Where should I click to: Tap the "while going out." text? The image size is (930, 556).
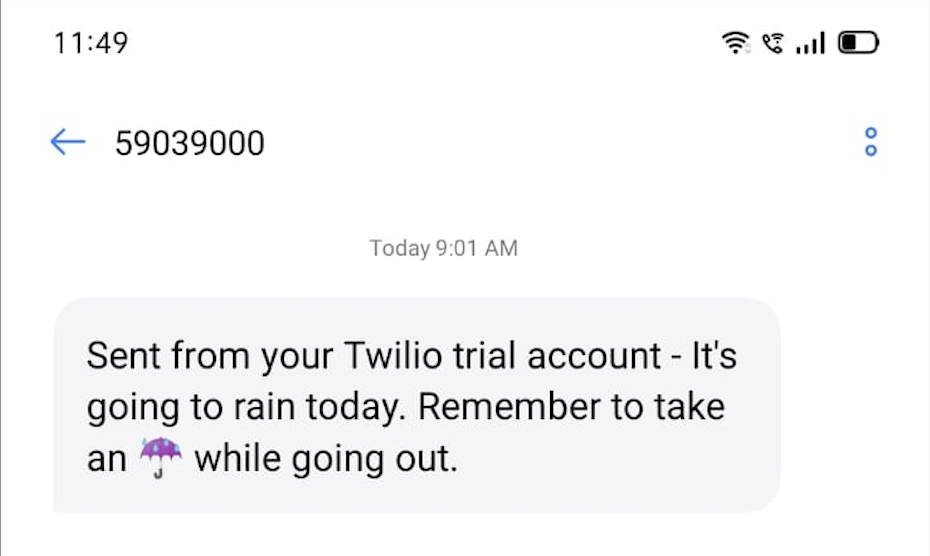pos(325,459)
